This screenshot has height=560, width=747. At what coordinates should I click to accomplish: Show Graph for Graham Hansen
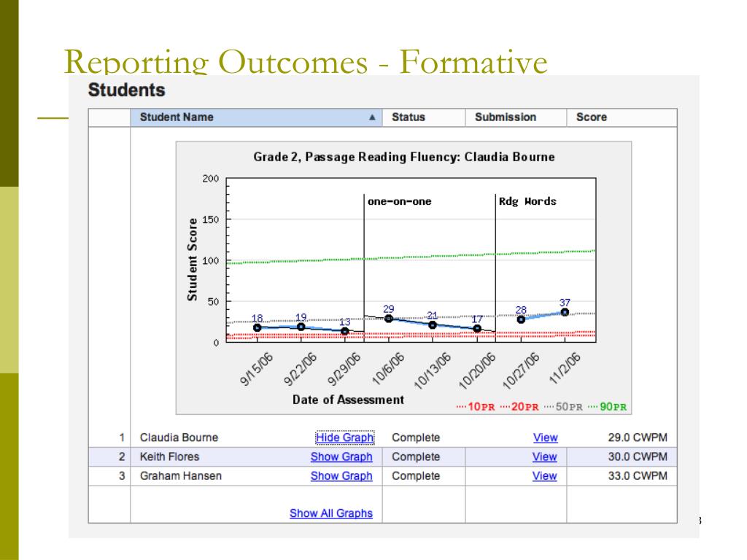click(341, 475)
